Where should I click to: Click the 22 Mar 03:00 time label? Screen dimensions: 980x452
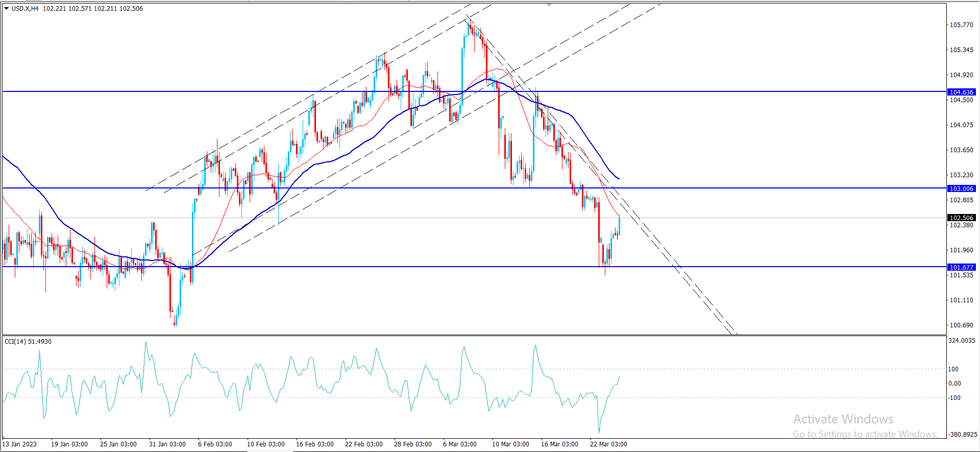(608, 444)
